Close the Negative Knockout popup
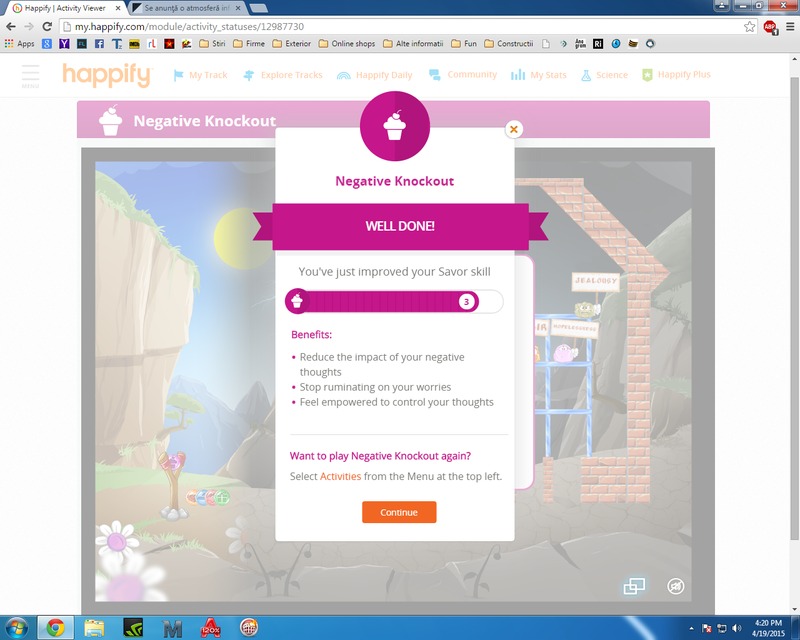Viewport: 800px width, 640px height. [514, 129]
